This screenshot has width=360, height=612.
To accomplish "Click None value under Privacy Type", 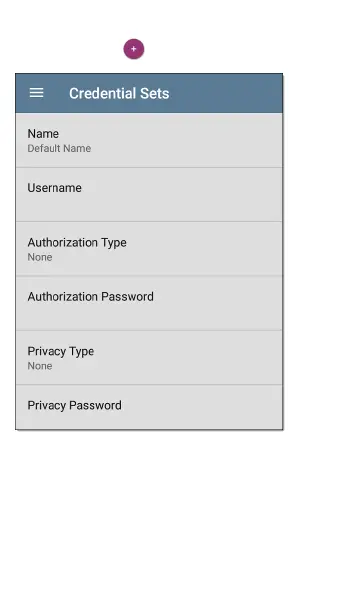I will click(39, 366).
